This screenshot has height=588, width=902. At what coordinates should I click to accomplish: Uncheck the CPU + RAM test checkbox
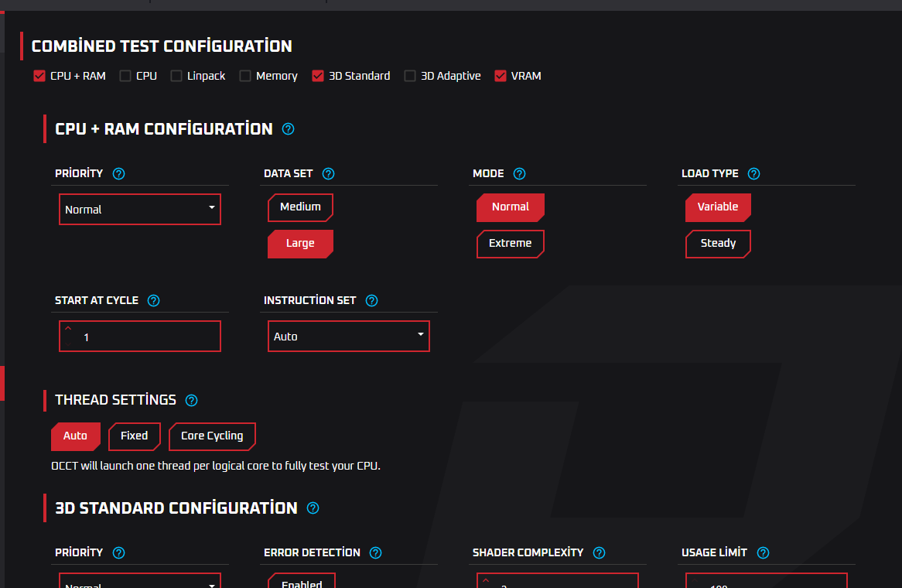[39, 76]
